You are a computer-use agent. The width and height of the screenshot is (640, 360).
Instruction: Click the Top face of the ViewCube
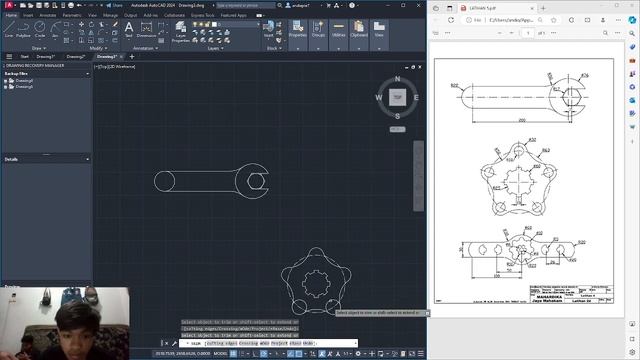click(397, 97)
